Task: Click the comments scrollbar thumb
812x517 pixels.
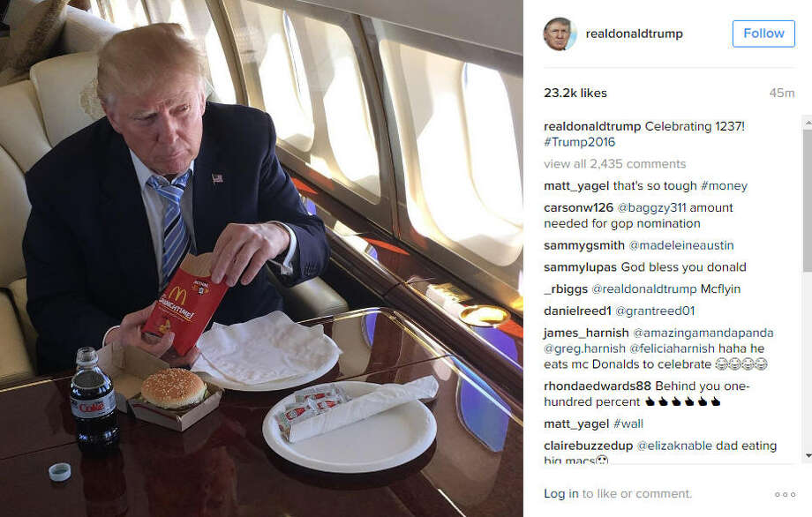Action: click(x=808, y=199)
